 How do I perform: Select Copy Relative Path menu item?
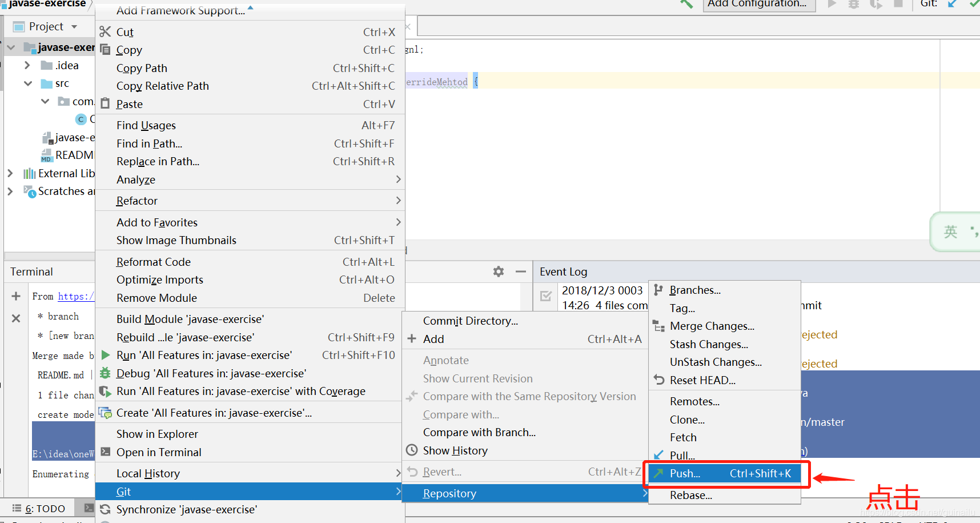pos(250,86)
